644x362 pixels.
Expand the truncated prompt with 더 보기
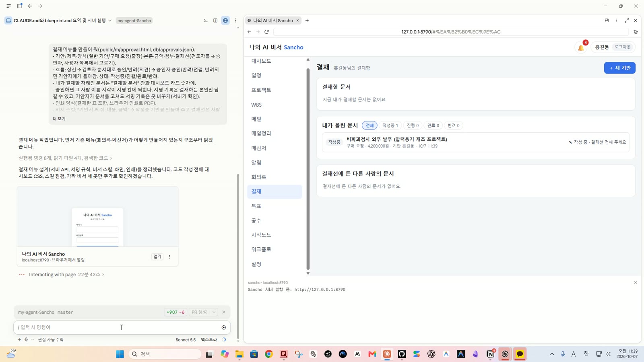click(x=59, y=119)
